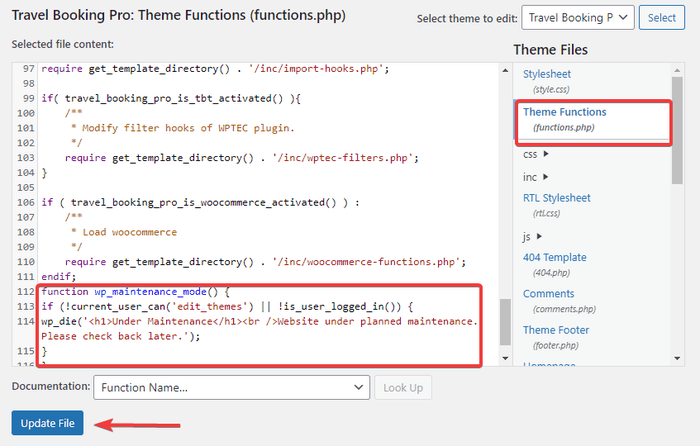700x446 pixels.
Task: Open the Comments (comments.php) file
Action: point(548,294)
